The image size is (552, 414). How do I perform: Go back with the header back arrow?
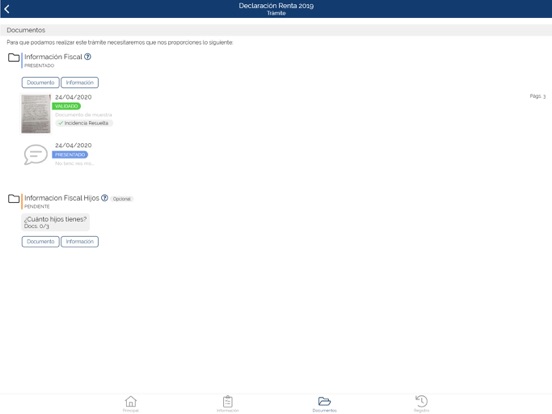pos(7,9)
